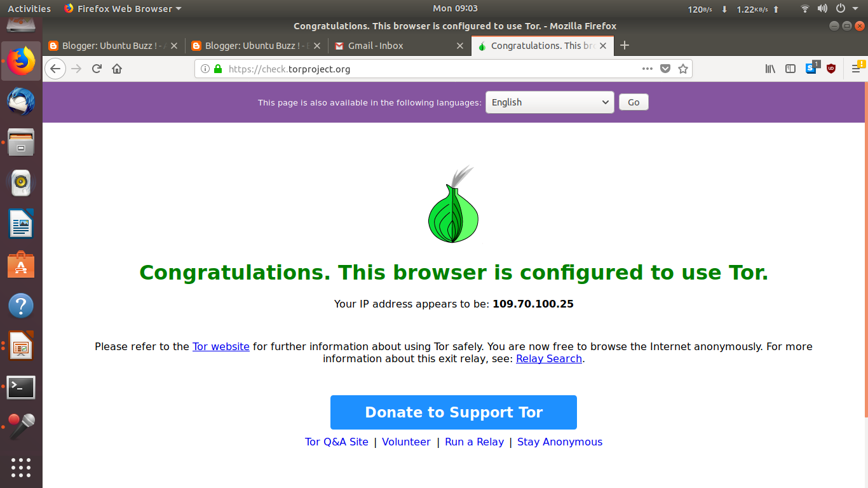Expand the English language dropdown
Viewport: 868px width, 488px height.
pos(550,102)
